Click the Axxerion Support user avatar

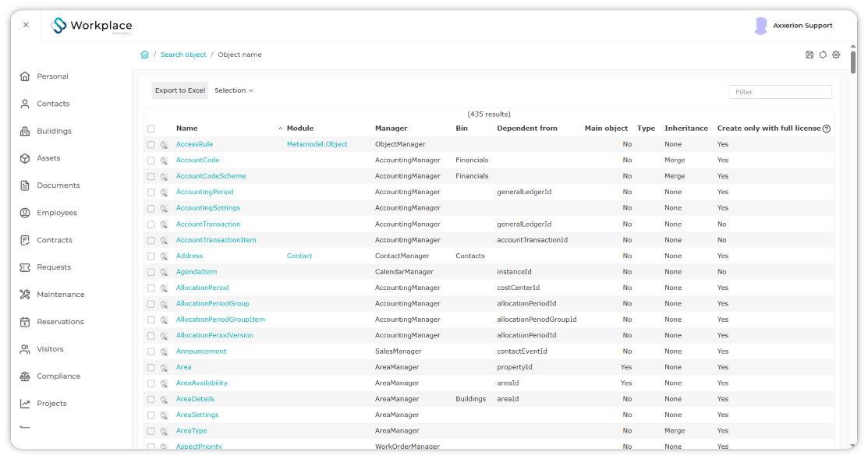(761, 26)
